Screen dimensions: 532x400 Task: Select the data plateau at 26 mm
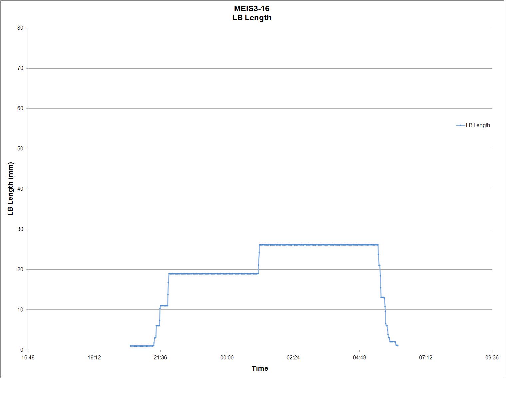click(x=318, y=245)
